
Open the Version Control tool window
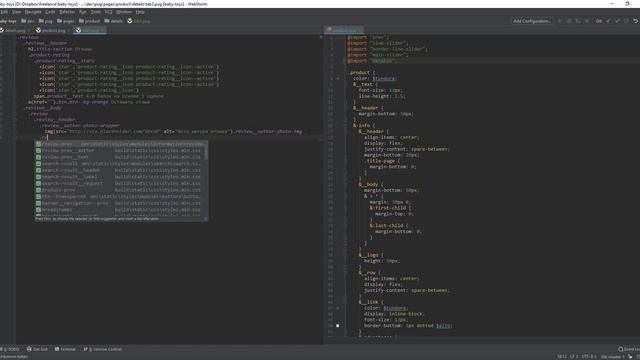pos(103,349)
